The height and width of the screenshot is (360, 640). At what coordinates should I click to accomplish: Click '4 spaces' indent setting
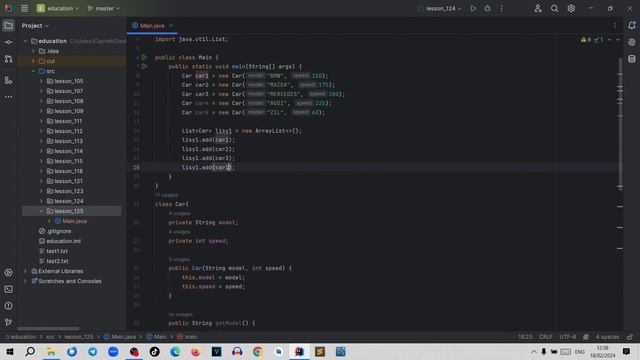coord(607,337)
